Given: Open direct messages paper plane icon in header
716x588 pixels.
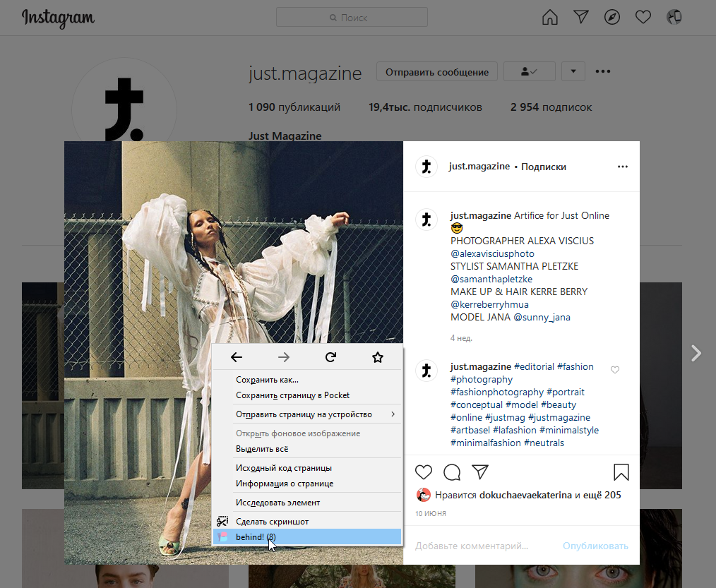Looking at the screenshot, I should pyautogui.click(x=581, y=18).
